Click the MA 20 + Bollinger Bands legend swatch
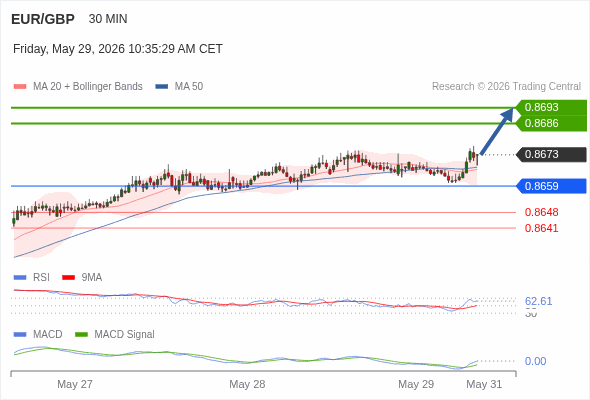590x400 pixels. pyautogui.click(x=20, y=87)
